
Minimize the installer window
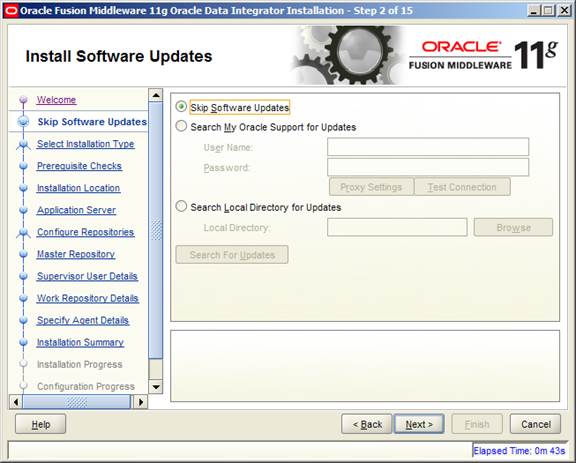point(534,11)
